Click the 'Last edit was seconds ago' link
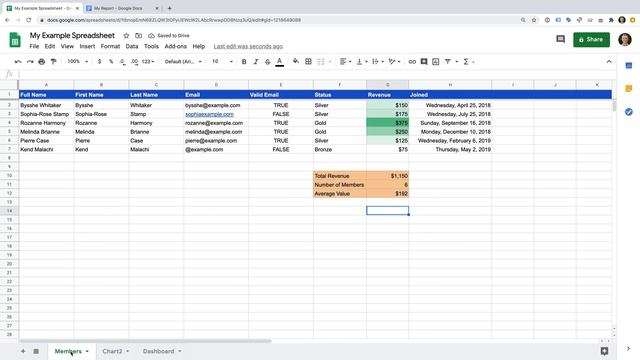 coord(248,47)
